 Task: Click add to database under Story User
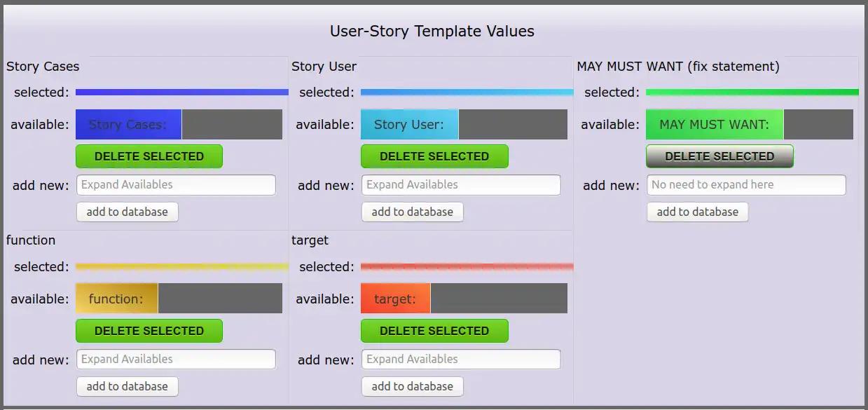click(412, 212)
